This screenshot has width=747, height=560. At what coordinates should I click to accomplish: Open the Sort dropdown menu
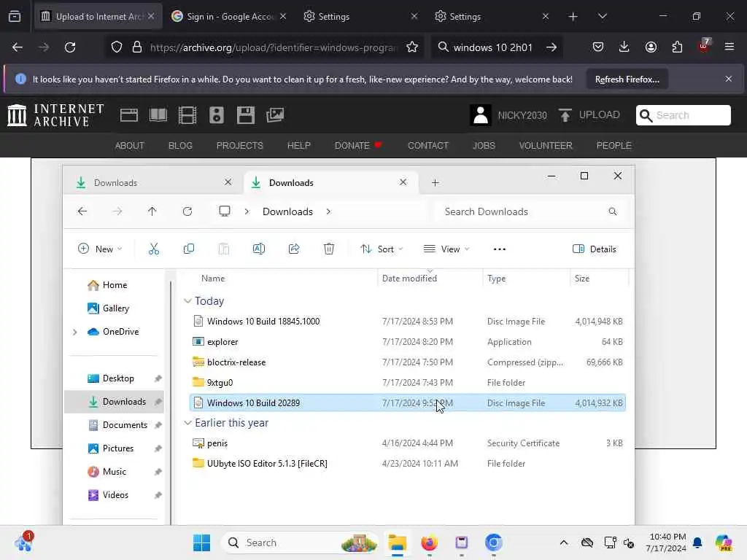tap(382, 249)
